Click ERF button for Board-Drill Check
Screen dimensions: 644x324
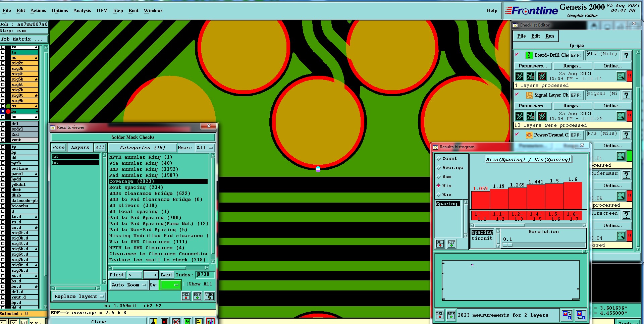(576, 55)
